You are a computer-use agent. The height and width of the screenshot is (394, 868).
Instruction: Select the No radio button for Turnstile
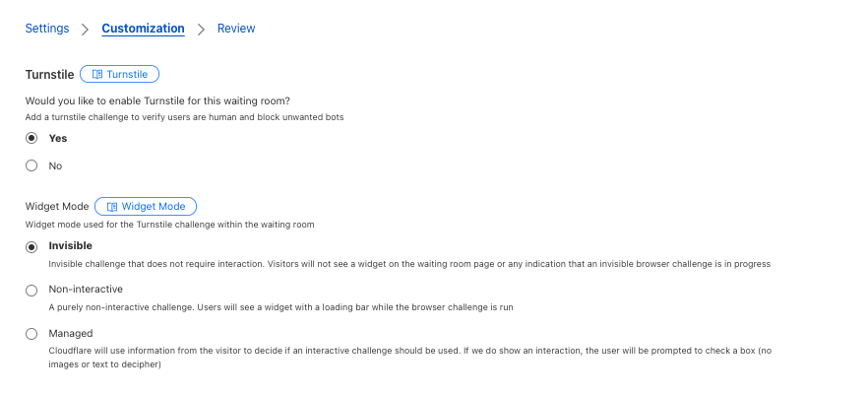coord(31,165)
